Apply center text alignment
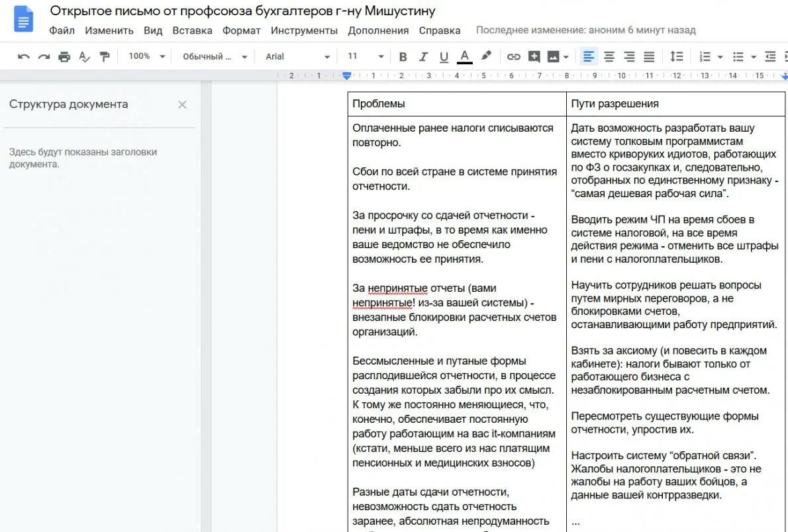Viewport: 788px width, 532px height. [x=609, y=56]
